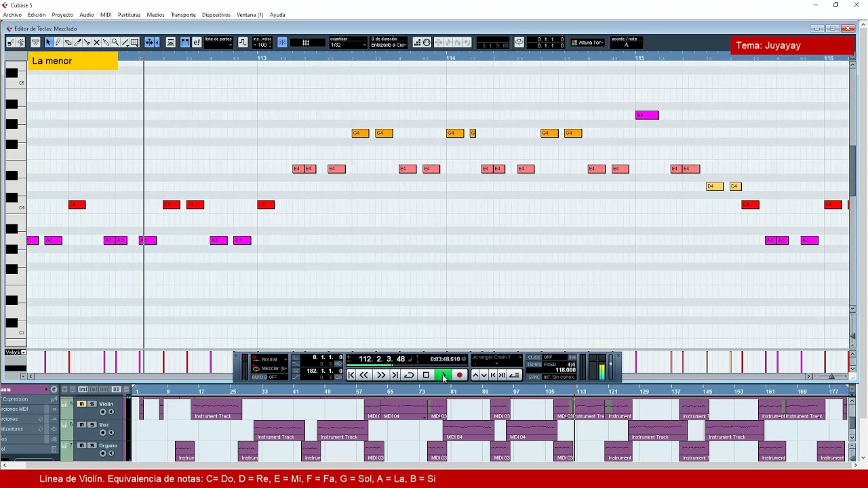This screenshot has width=868, height=488.
Task: Click the 112. 2. 3. 48 position display
Action: coord(382,359)
